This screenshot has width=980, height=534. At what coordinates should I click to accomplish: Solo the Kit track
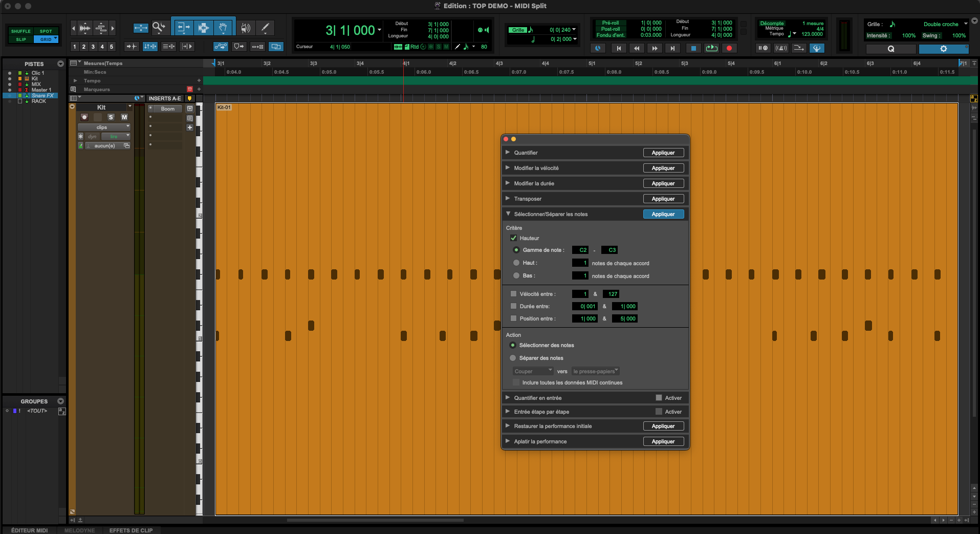coord(111,117)
